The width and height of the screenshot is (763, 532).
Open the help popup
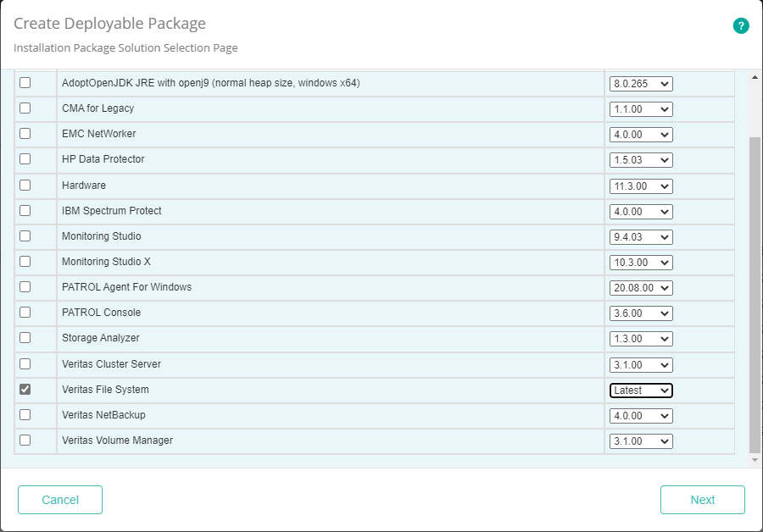coord(741,26)
